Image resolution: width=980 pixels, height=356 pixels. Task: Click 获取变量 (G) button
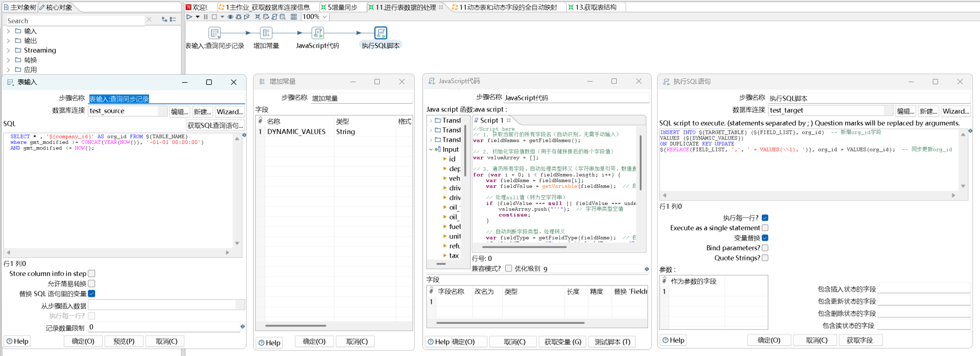[563, 342]
